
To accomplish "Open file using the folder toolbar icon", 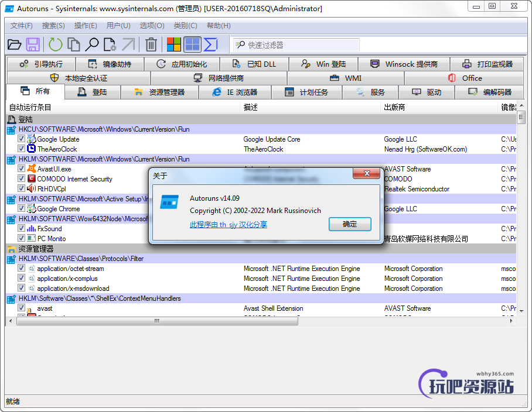I will click(x=14, y=44).
